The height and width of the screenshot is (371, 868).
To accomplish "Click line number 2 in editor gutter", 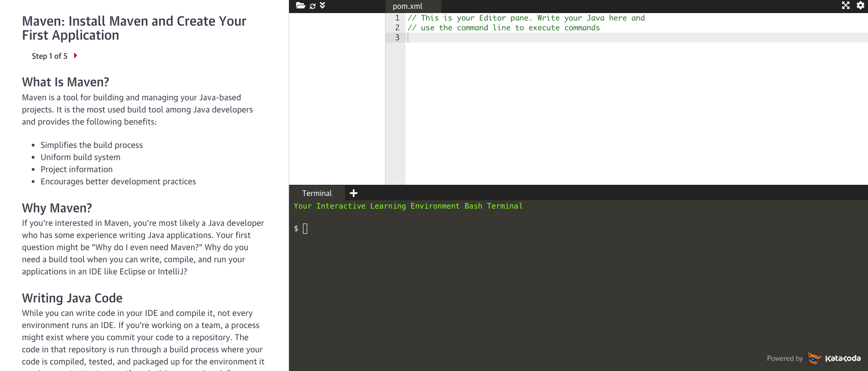I will point(397,28).
